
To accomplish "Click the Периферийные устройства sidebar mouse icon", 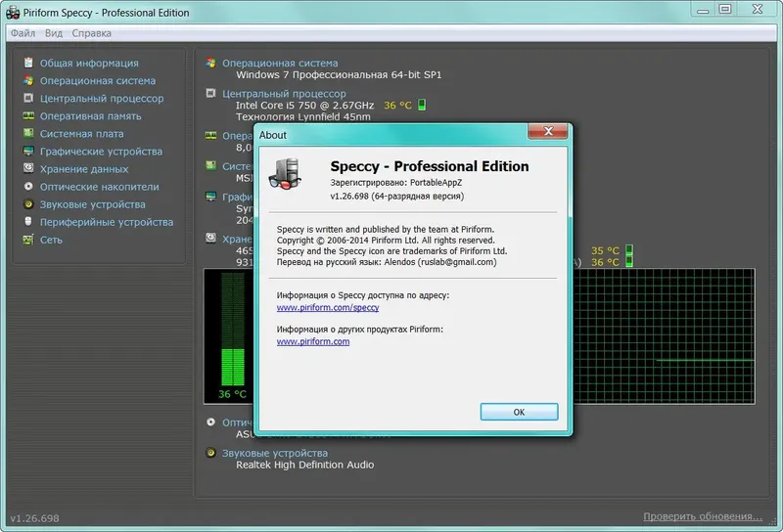I will tap(28, 221).
